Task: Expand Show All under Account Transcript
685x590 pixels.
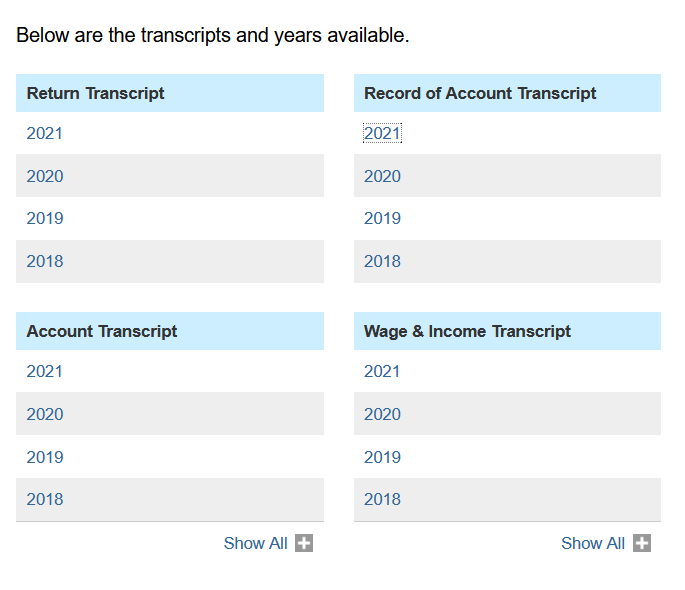Action: (x=256, y=543)
